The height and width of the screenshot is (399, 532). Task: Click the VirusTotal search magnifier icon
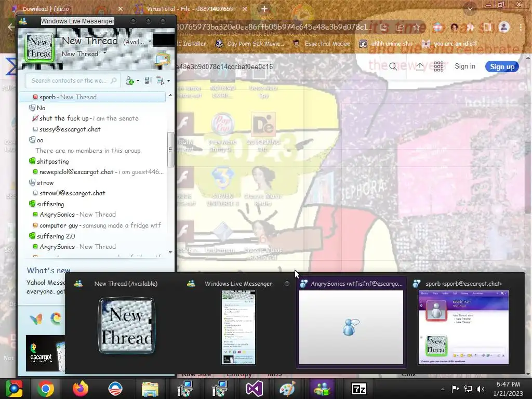[x=393, y=66]
